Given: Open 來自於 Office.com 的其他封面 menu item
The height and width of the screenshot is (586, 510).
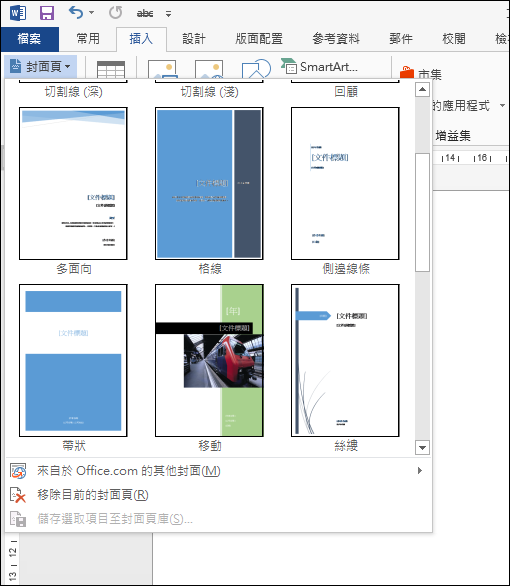Looking at the screenshot, I should (x=219, y=471).
